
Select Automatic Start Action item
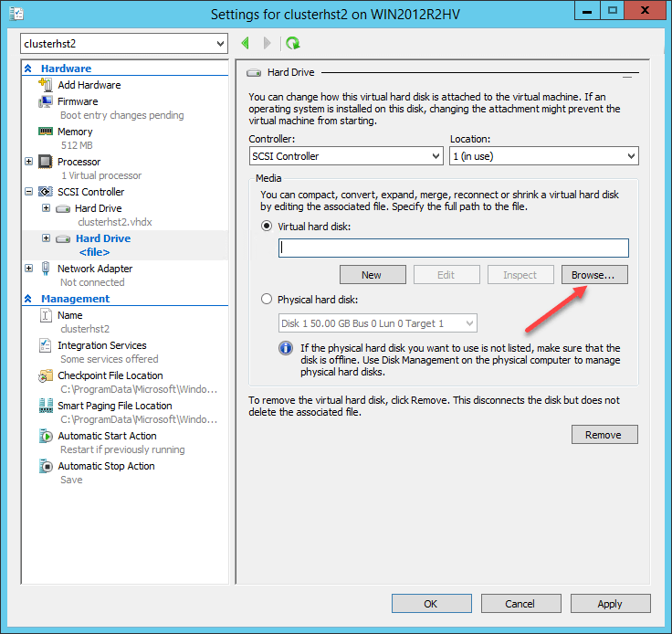coord(107,436)
